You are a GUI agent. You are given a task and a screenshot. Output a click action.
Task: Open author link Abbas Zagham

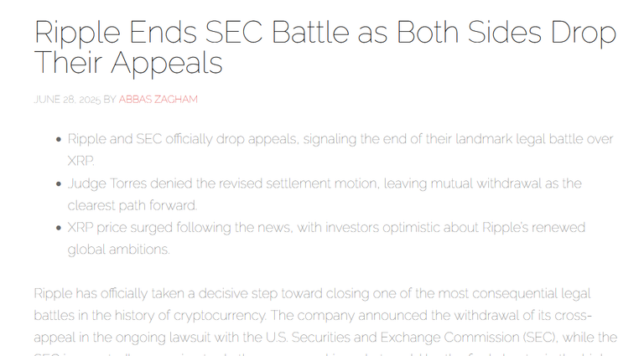coord(158,99)
